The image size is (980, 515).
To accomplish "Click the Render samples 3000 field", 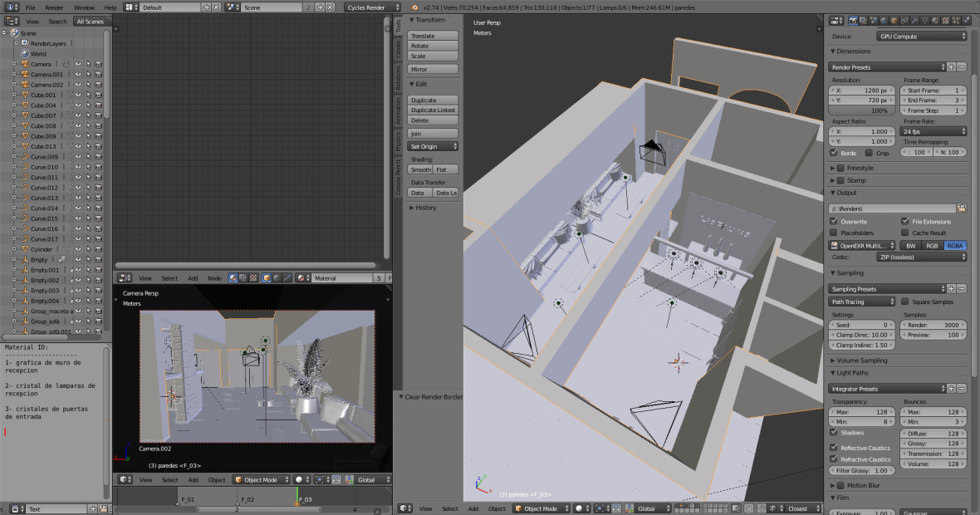I will click(934, 325).
